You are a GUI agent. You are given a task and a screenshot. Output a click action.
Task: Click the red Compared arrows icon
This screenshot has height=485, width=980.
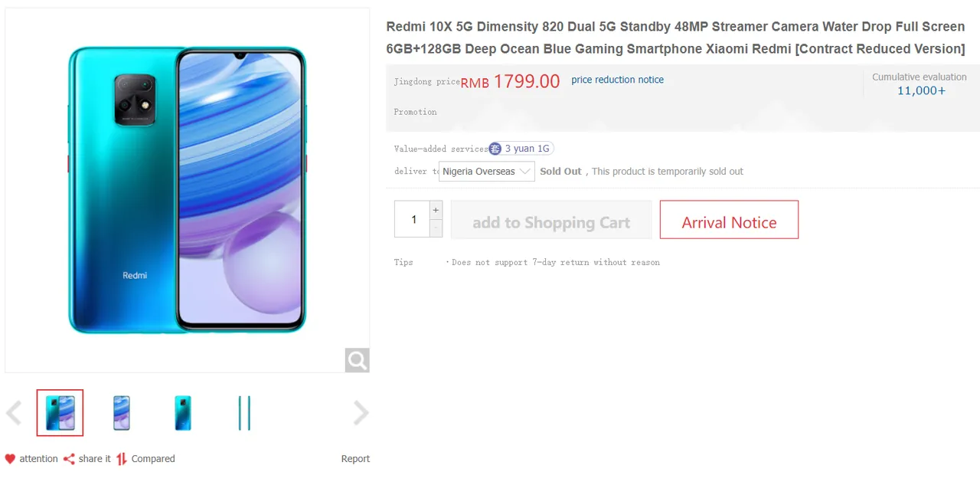[x=122, y=459]
